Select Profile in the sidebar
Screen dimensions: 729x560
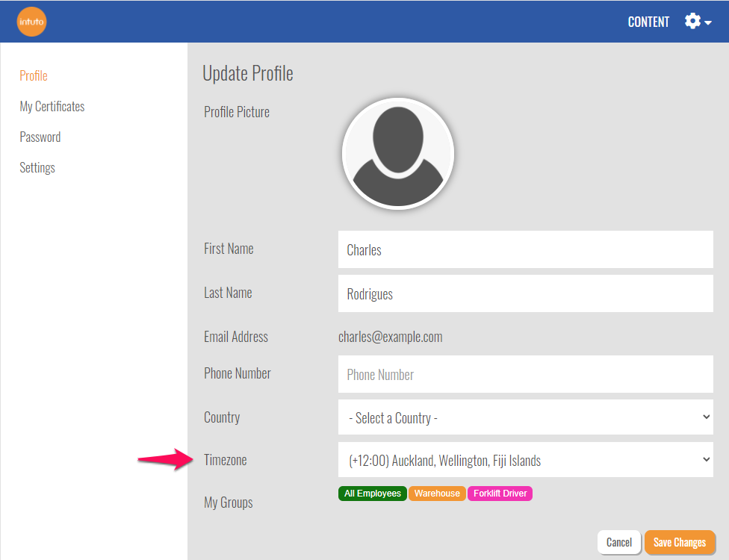tap(34, 76)
